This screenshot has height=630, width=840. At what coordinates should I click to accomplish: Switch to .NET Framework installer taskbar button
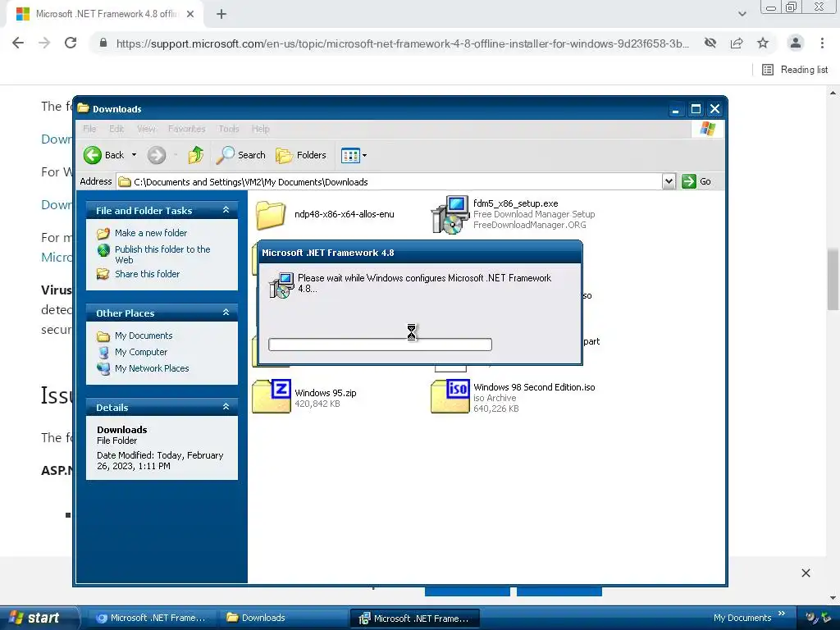pyautogui.click(x=414, y=619)
